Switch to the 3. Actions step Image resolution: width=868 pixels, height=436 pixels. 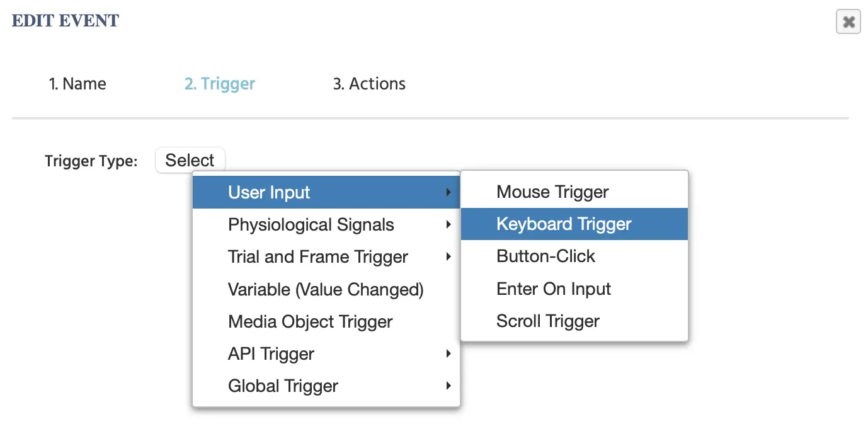point(369,84)
